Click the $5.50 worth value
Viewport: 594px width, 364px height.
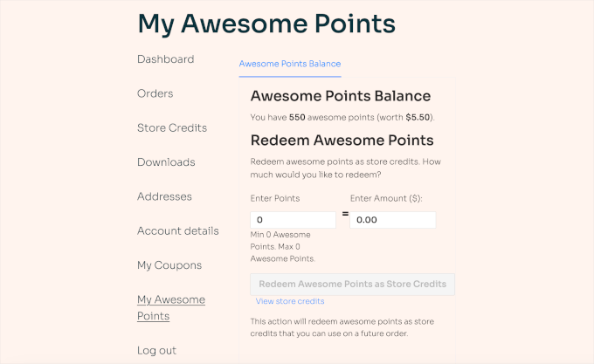(418, 117)
